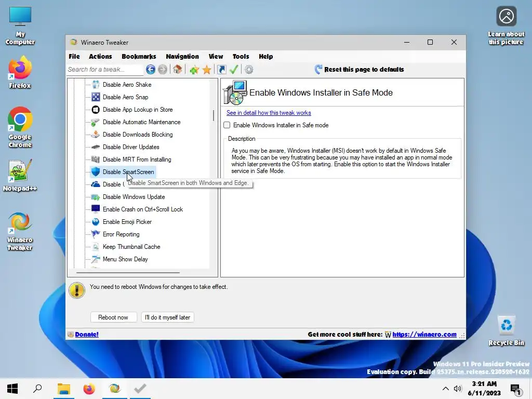Click the Enable Emoji Picker icon
The height and width of the screenshot is (399, 532).
96,222
